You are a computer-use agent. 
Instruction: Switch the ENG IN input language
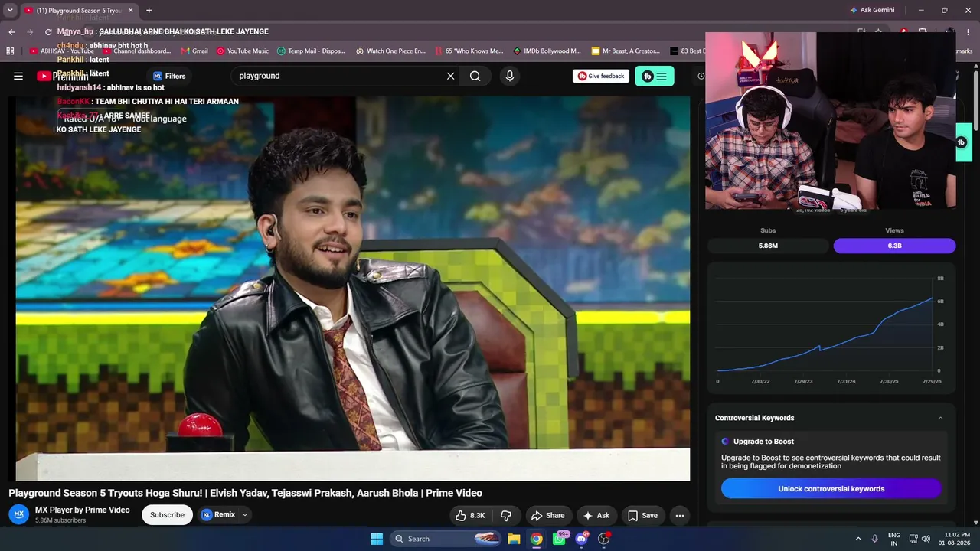[x=894, y=539]
